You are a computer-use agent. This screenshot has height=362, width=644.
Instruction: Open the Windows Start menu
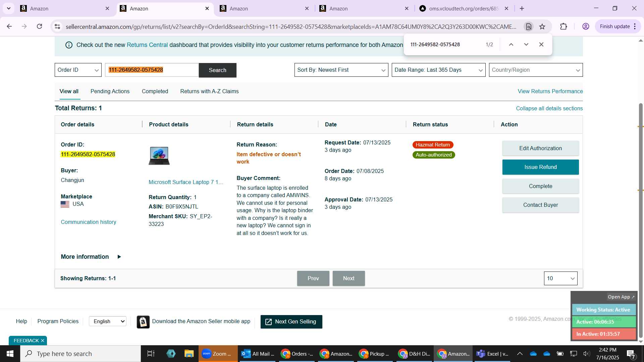(10, 354)
